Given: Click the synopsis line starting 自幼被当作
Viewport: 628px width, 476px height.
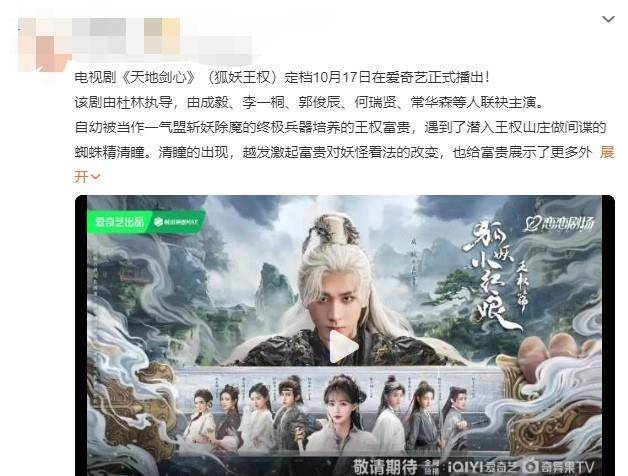Looking at the screenshot, I should tap(340, 127).
